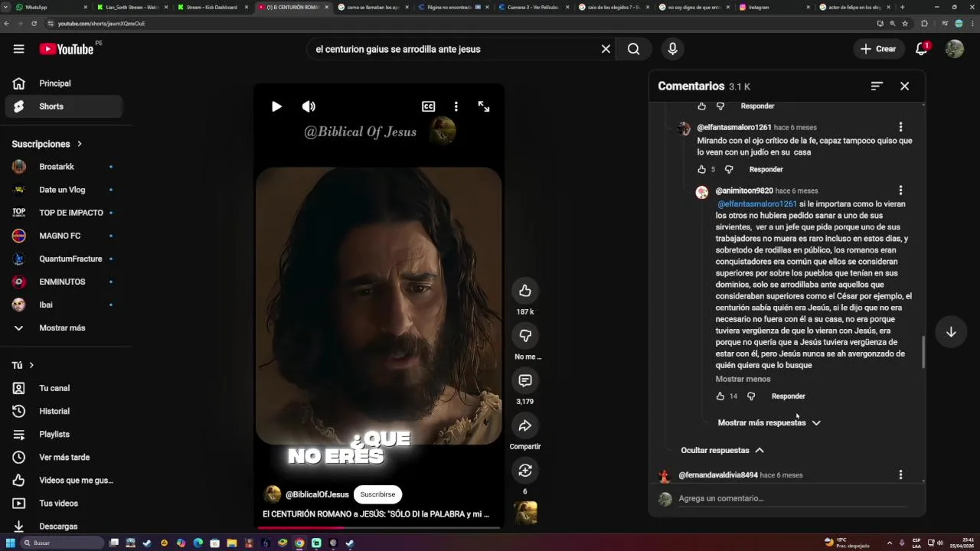Viewport: 980px width, 551px height.
Task: Dislike @elfantasmaloro1261's comment
Action: pyautogui.click(x=729, y=169)
